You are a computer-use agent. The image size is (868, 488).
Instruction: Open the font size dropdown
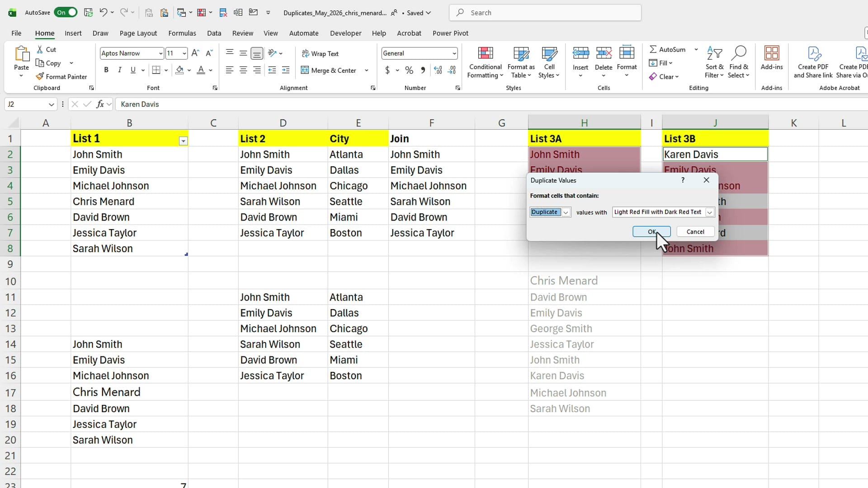point(184,53)
